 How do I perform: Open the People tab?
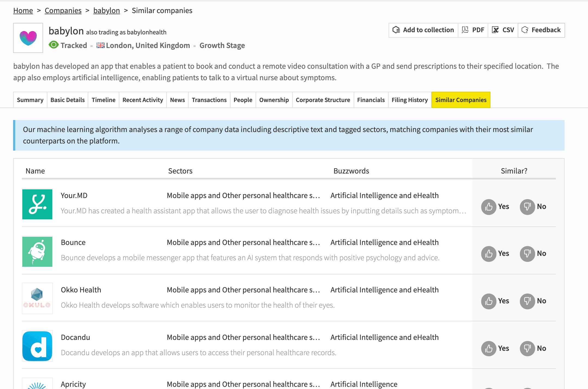click(243, 100)
